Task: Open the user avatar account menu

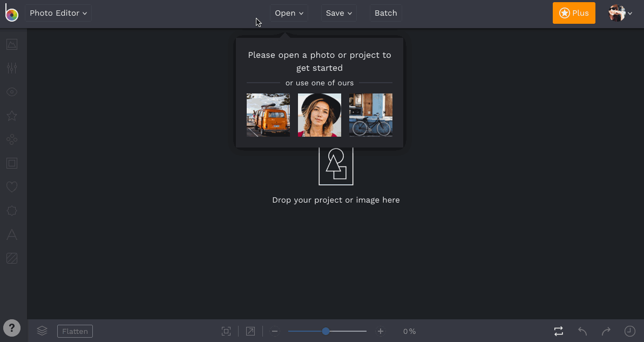Action: (620, 13)
